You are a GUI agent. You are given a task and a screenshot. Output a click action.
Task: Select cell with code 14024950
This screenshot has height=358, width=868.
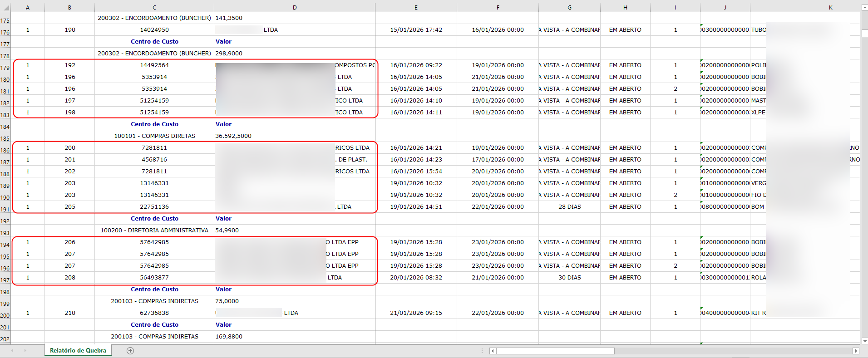coord(154,30)
